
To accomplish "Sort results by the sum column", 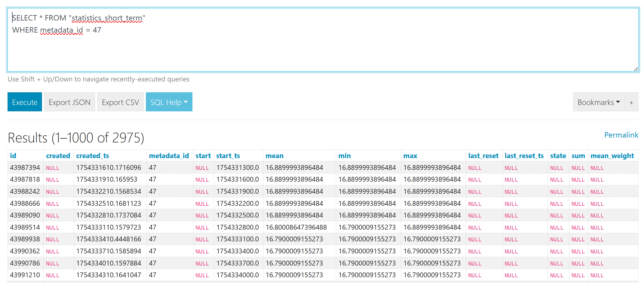I will click(x=578, y=156).
